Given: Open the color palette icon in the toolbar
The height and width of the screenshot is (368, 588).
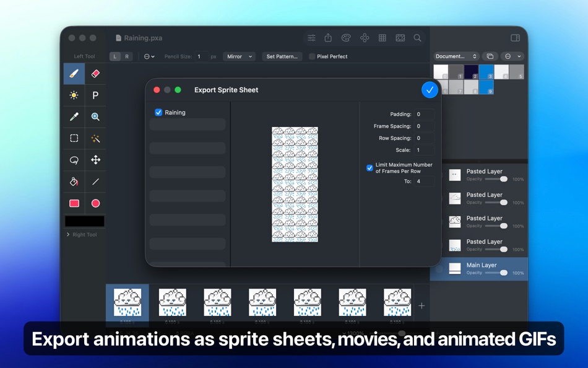Looking at the screenshot, I should (x=347, y=37).
